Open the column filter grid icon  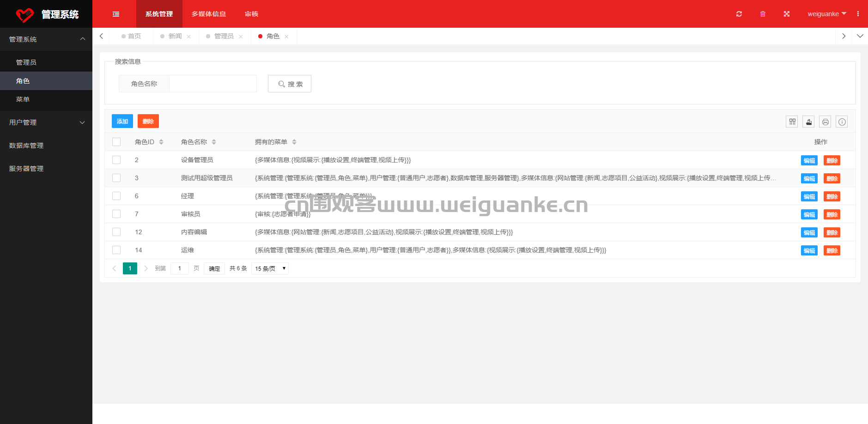click(x=792, y=121)
